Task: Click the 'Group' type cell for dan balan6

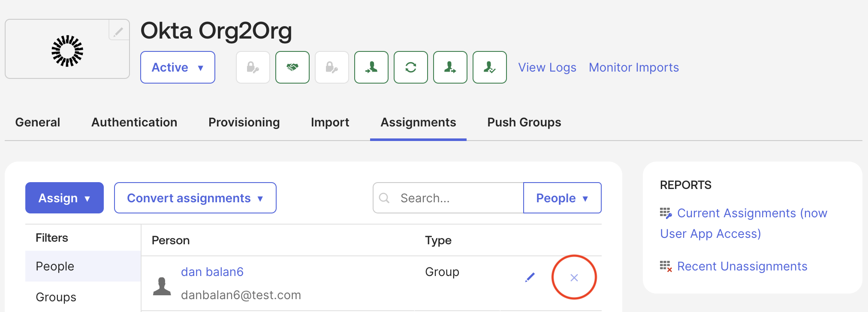Action: 442,272
